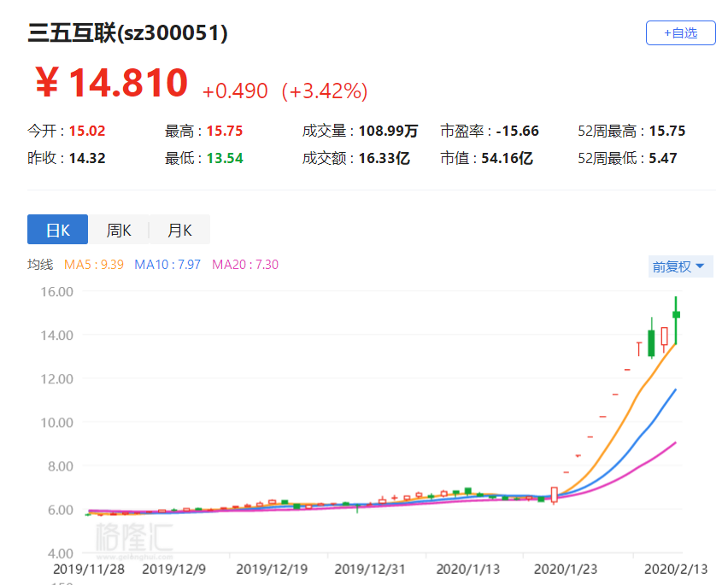Viewport: 728px width, 585px height.
Task: Click the 最低 day low 13.54
Action: pos(225,158)
